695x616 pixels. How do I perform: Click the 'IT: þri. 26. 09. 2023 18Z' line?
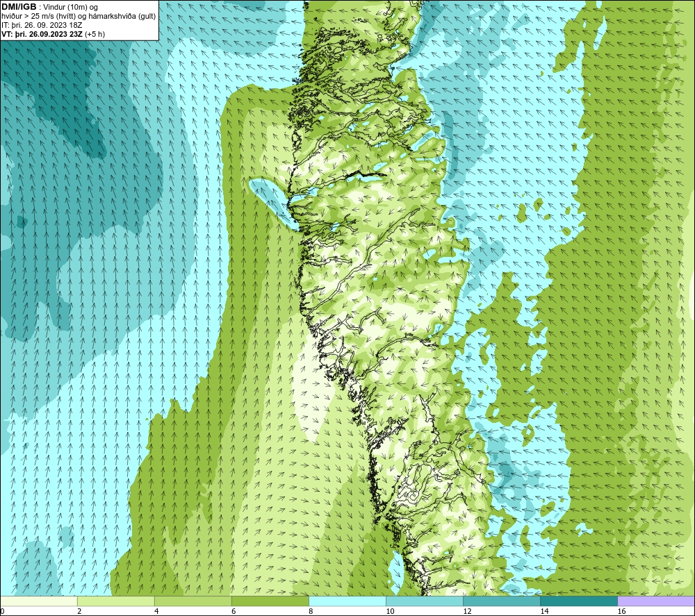point(42,25)
